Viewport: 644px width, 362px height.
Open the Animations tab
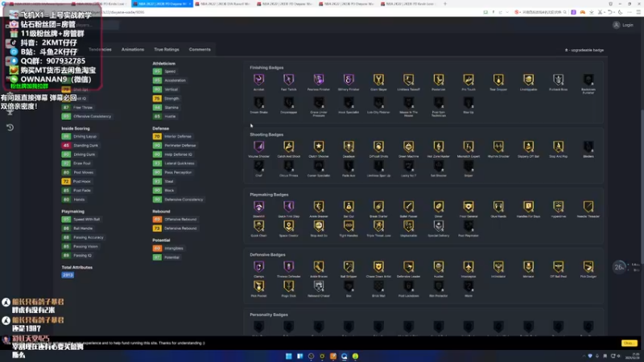coord(133,49)
